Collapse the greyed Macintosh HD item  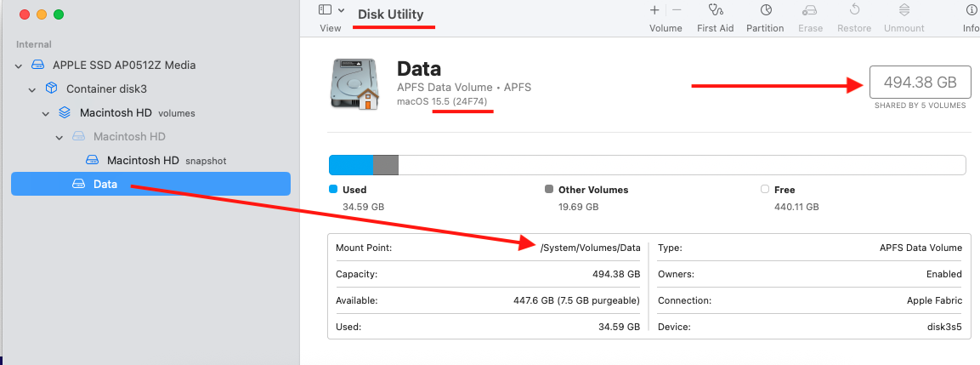[59, 137]
